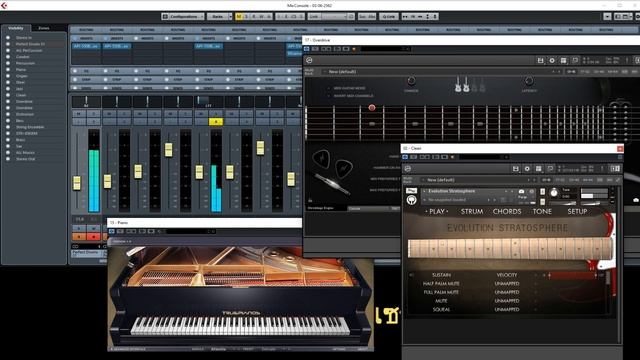Click the save disk icon in Overdrive window
Screen dimensions: 640x360
point(540,60)
